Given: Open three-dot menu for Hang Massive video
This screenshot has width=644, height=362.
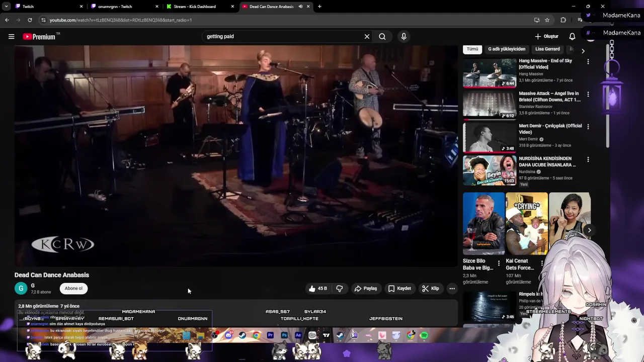Looking at the screenshot, I should 588,61.
